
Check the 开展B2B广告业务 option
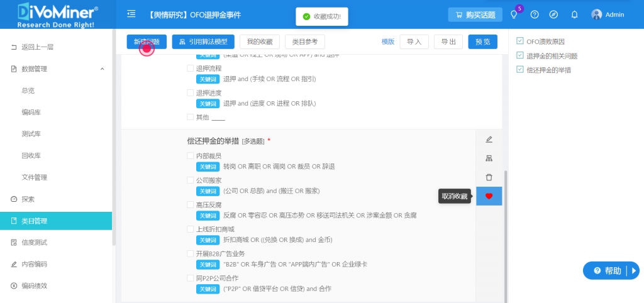tap(190, 254)
